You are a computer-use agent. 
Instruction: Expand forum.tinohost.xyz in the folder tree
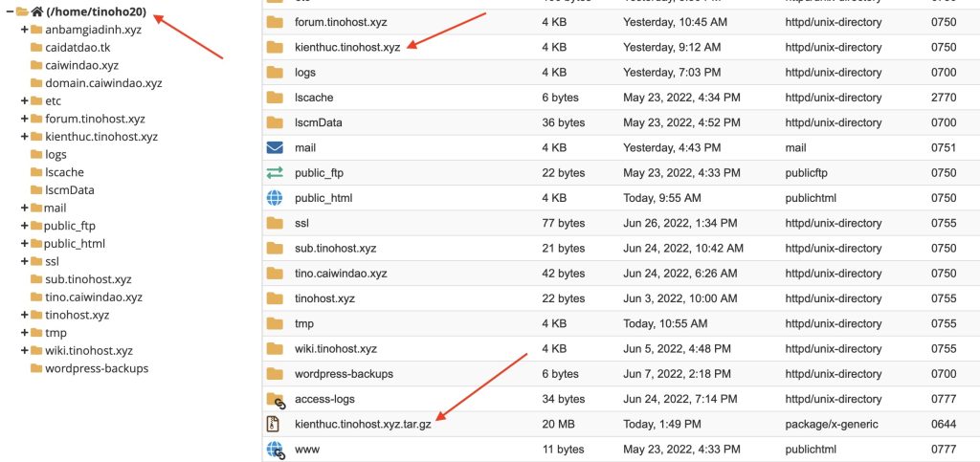[x=24, y=119]
